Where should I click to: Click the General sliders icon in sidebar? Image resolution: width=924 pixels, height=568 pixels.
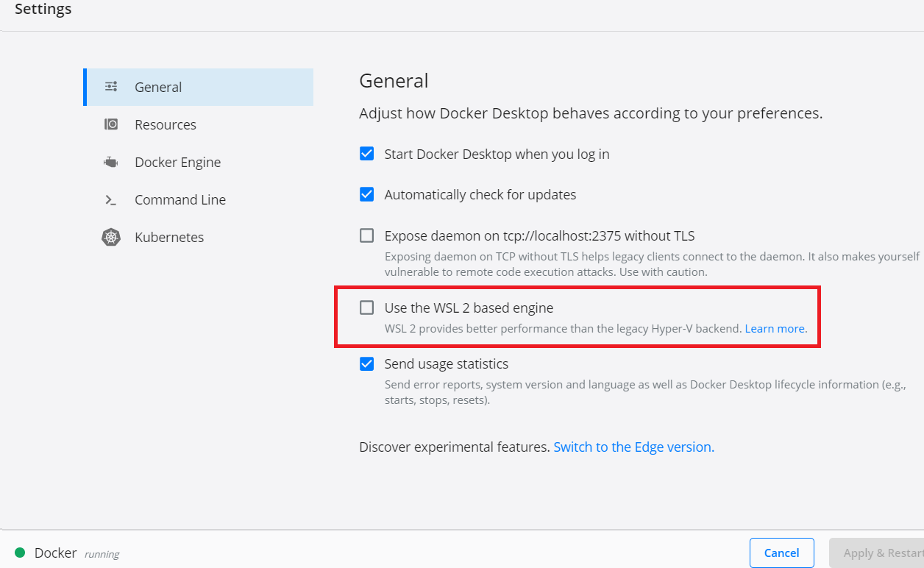pyautogui.click(x=111, y=87)
